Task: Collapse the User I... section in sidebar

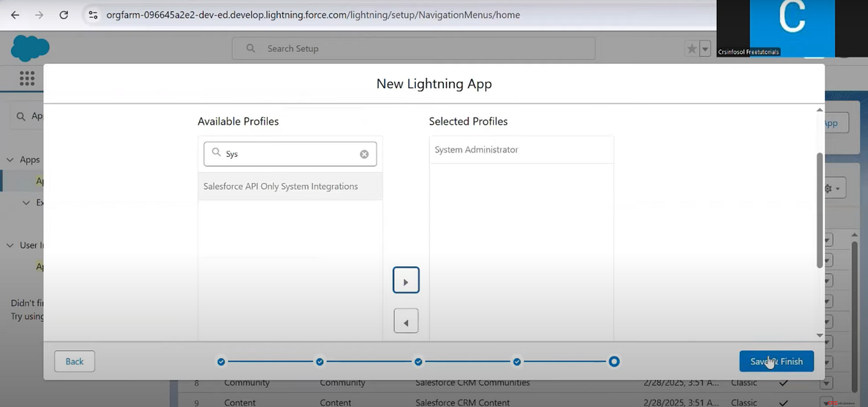Action: [10, 245]
